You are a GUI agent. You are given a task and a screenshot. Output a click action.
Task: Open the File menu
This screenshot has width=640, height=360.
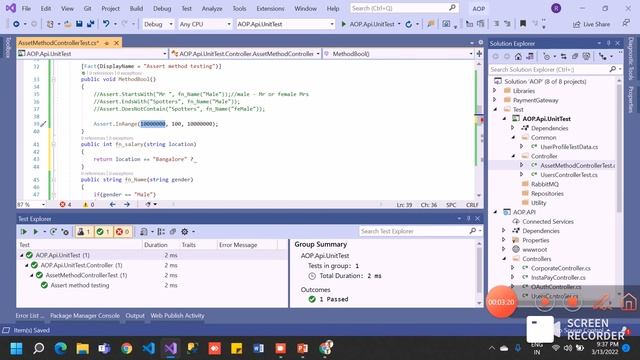click(x=26, y=8)
